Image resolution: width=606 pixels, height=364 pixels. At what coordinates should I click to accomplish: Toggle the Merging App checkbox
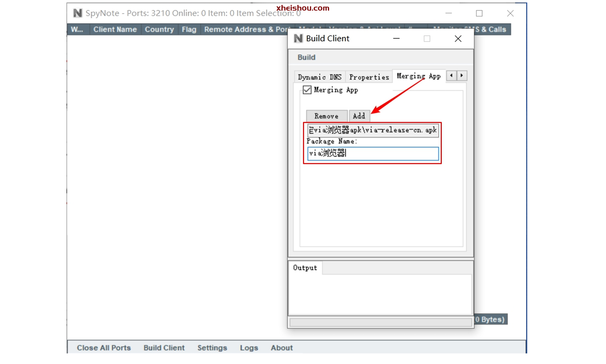pyautogui.click(x=307, y=90)
